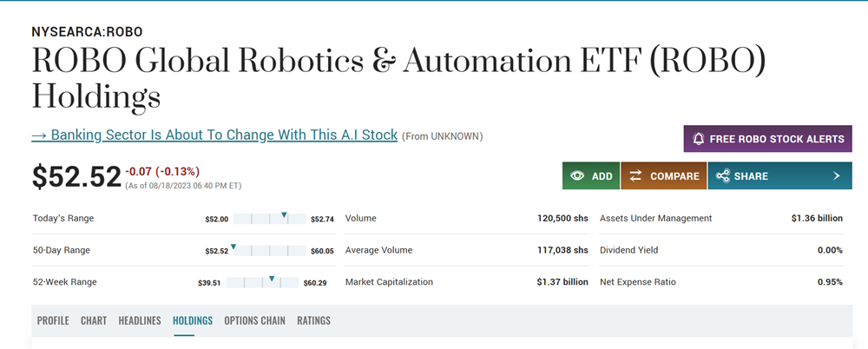This screenshot has width=868, height=349.
Task: Go to the Options Chain tab
Action: click(254, 320)
